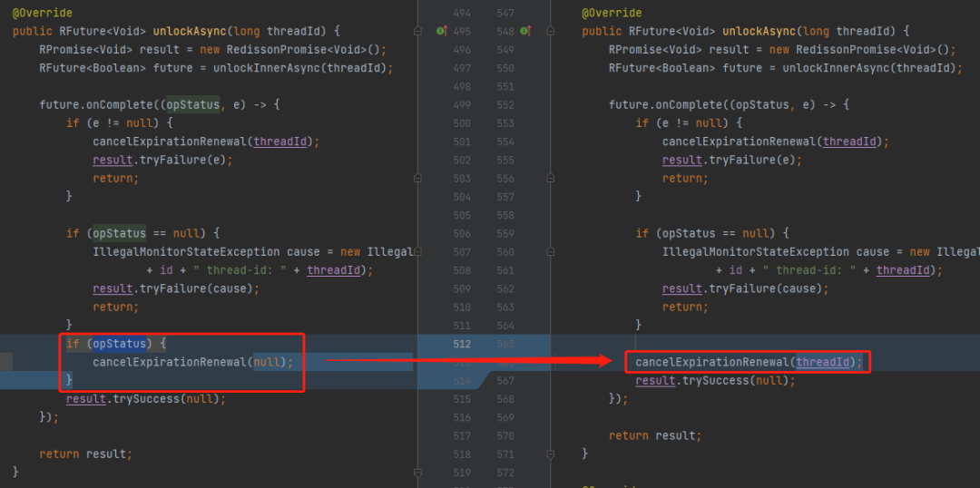980x488 pixels.
Task: Click line number 518 in the gutter
Action: point(462,454)
